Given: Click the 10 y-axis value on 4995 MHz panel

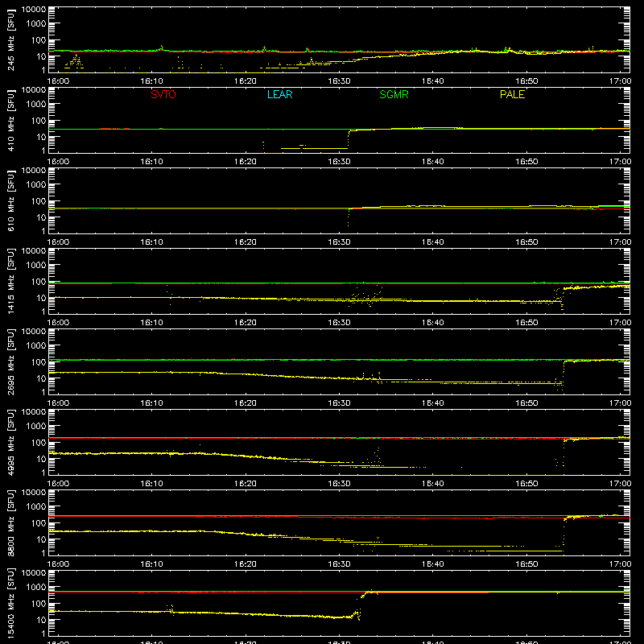Looking at the screenshot, I should point(41,459).
